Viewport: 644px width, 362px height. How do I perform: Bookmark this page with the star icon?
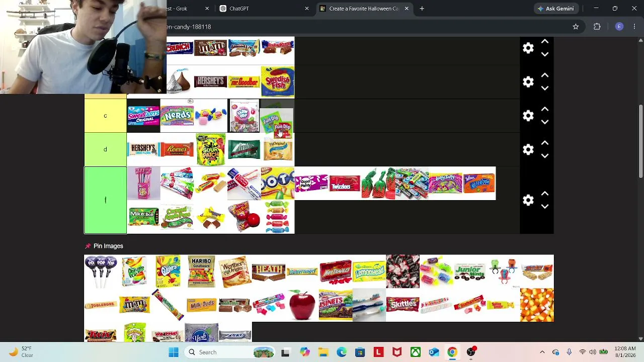pos(576,27)
